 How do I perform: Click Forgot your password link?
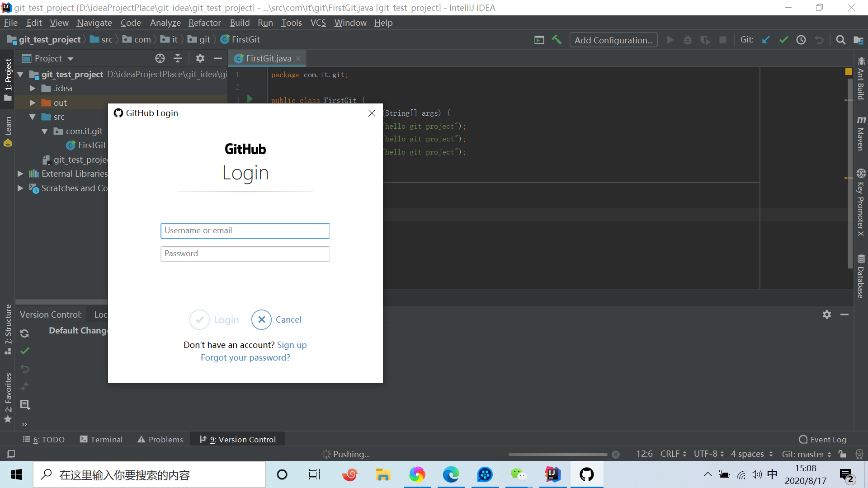(245, 357)
